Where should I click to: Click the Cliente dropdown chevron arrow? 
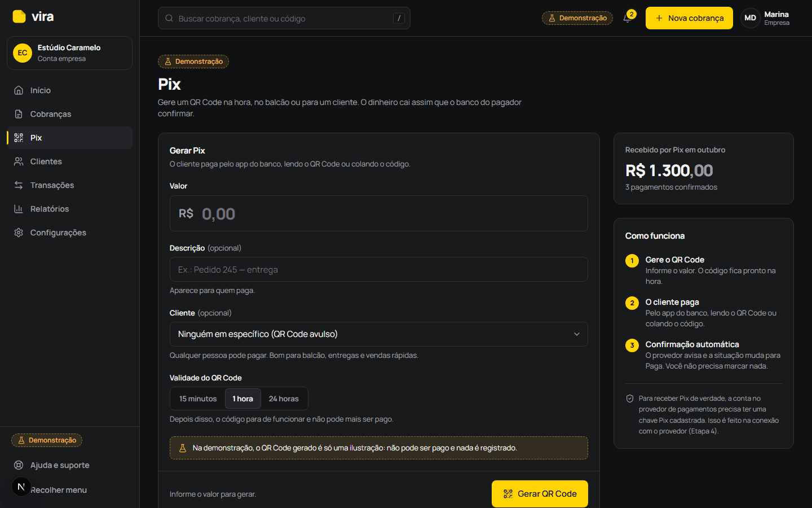coord(577,334)
